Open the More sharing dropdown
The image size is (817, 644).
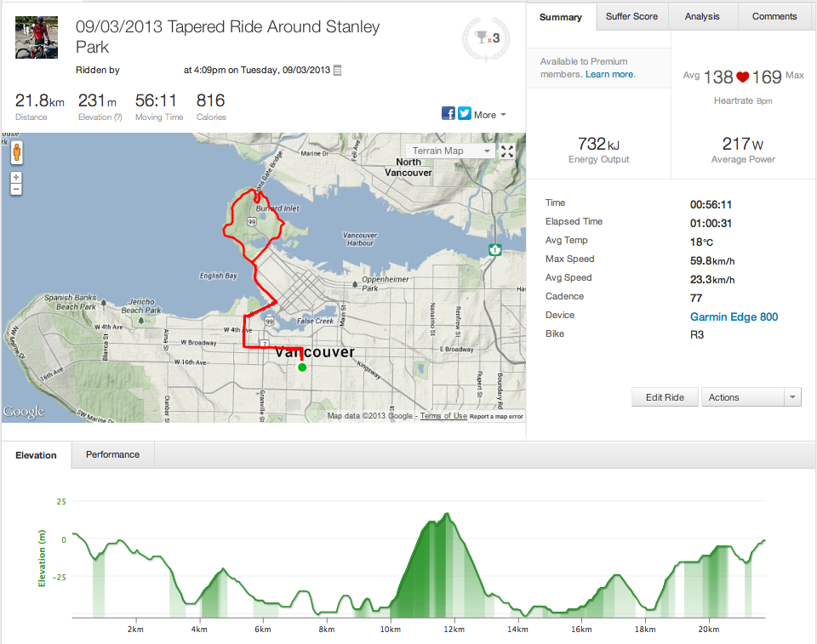pyautogui.click(x=490, y=115)
